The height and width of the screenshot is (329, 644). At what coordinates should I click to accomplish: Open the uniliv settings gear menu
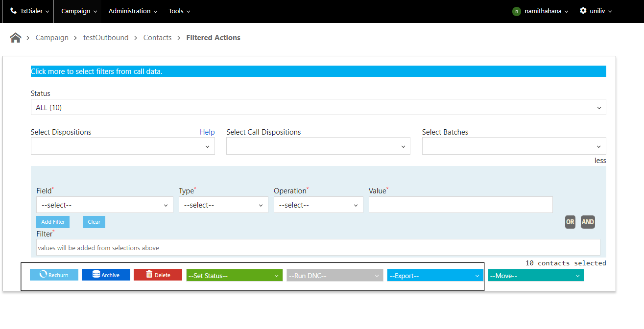tap(596, 11)
